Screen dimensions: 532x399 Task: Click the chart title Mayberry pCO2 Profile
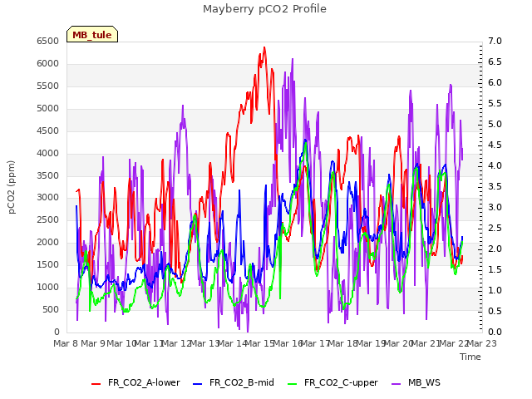tap(264, 9)
